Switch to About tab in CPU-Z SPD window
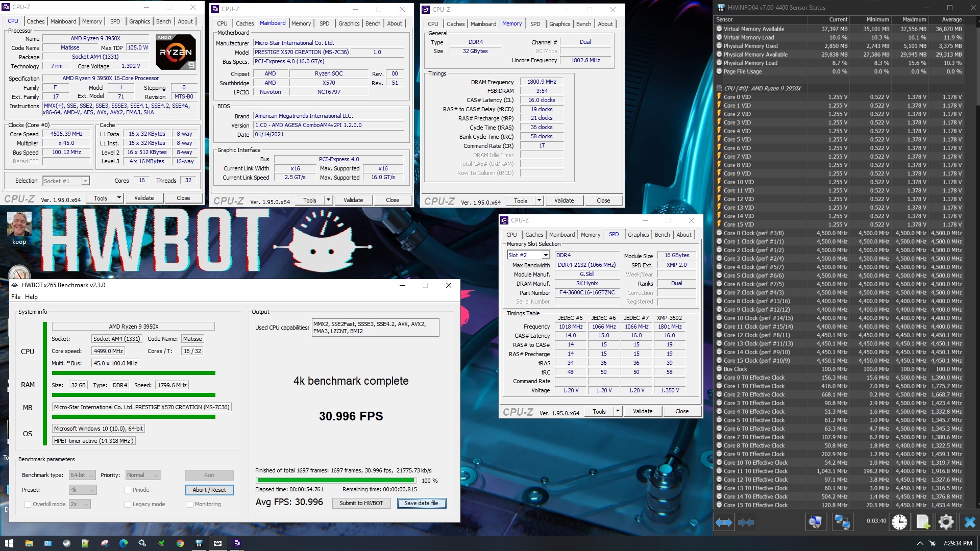Viewport: 980px width, 551px height. point(684,235)
